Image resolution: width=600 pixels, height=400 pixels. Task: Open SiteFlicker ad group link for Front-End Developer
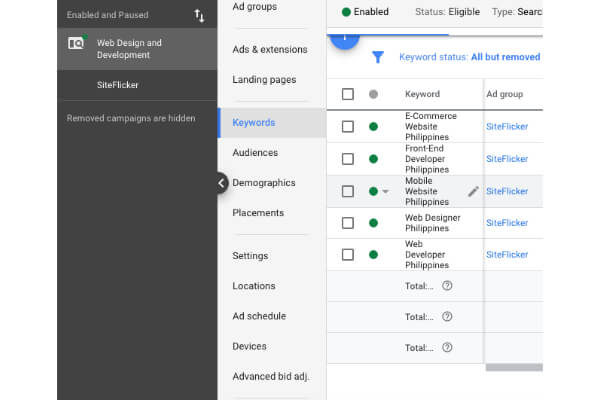coord(507,159)
